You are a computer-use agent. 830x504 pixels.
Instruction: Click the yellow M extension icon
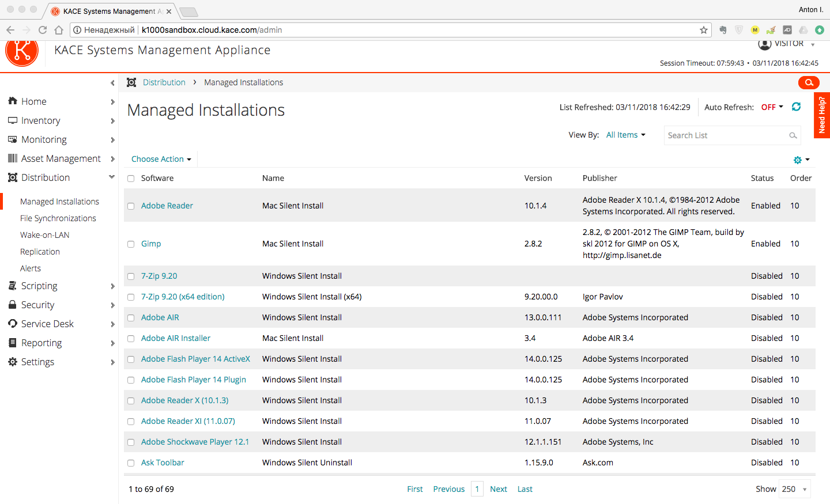click(x=755, y=30)
